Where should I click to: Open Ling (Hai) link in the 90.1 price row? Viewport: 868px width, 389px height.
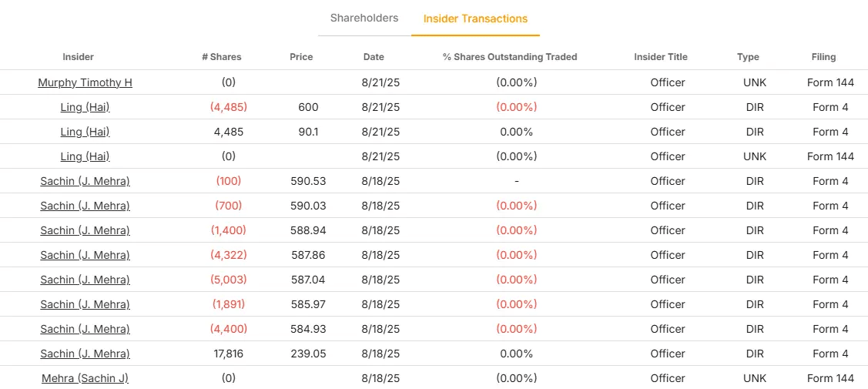85,132
